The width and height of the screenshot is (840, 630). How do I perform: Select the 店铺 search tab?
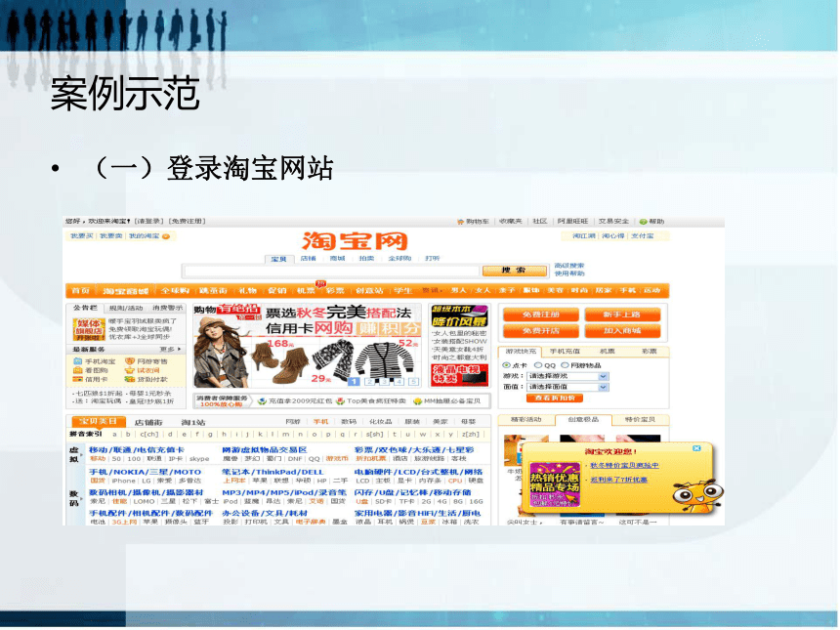(308, 259)
